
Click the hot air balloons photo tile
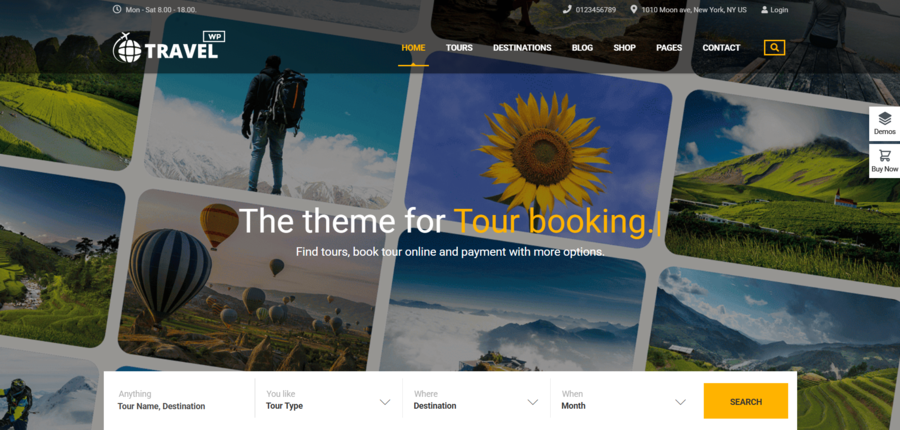(x=250, y=281)
